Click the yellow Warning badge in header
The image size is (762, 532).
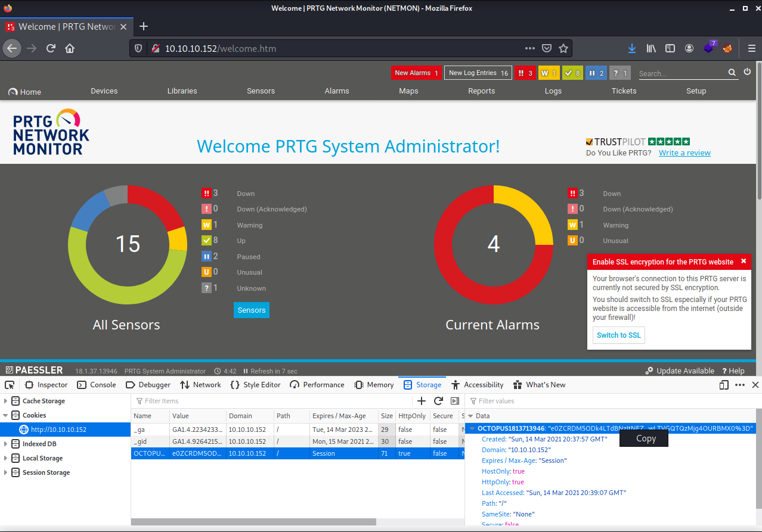549,73
